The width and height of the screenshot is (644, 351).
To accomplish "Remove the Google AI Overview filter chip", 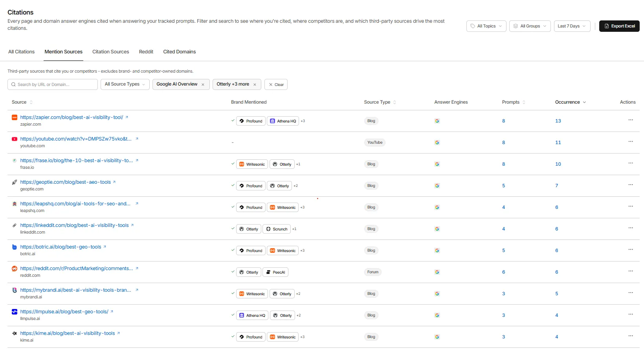I will click(203, 85).
